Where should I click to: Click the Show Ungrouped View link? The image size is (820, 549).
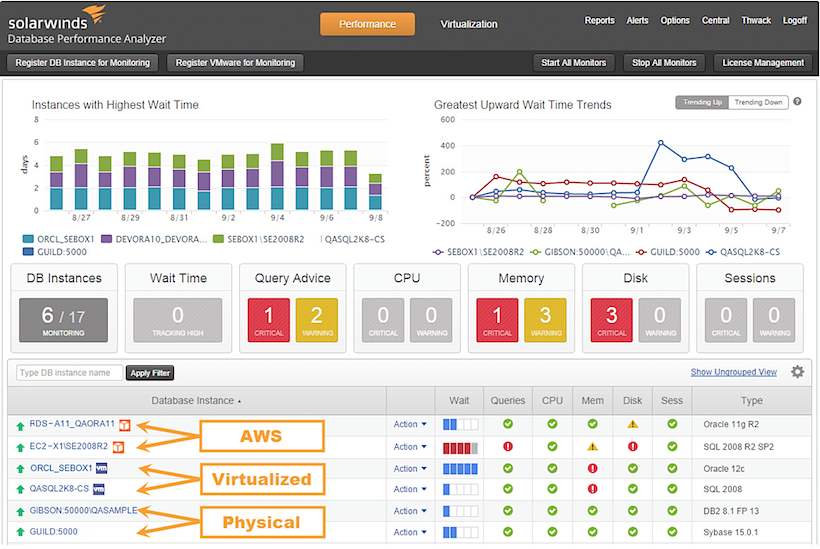733,372
